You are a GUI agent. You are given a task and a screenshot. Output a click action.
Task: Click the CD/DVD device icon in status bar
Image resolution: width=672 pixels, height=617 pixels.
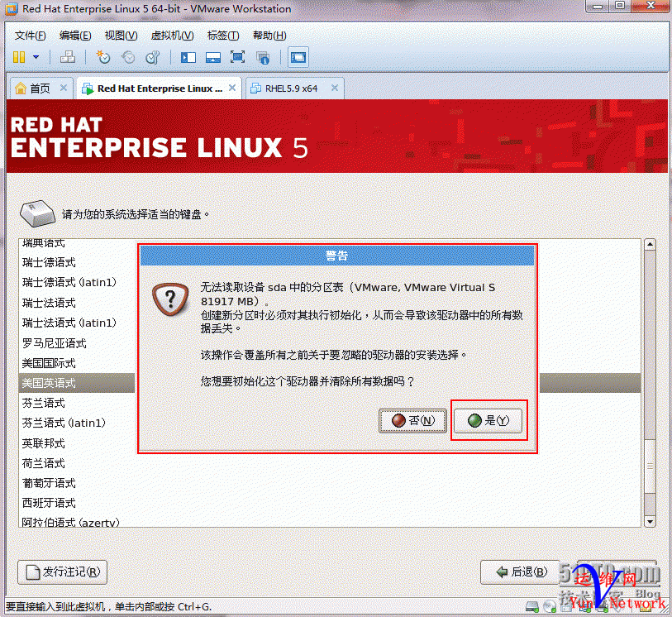(549, 607)
